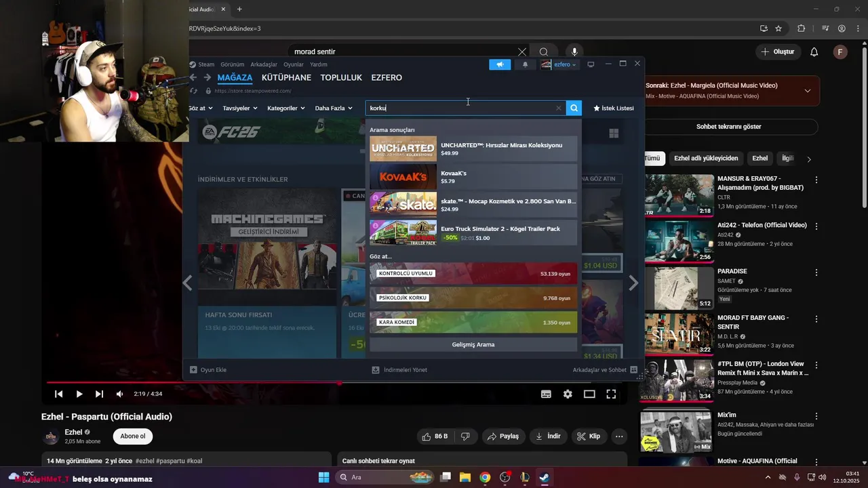Open Oyun Ekle at Steam bottom bar
Screen dimensions: 868x488
pyautogui.click(x=208, y=370)
